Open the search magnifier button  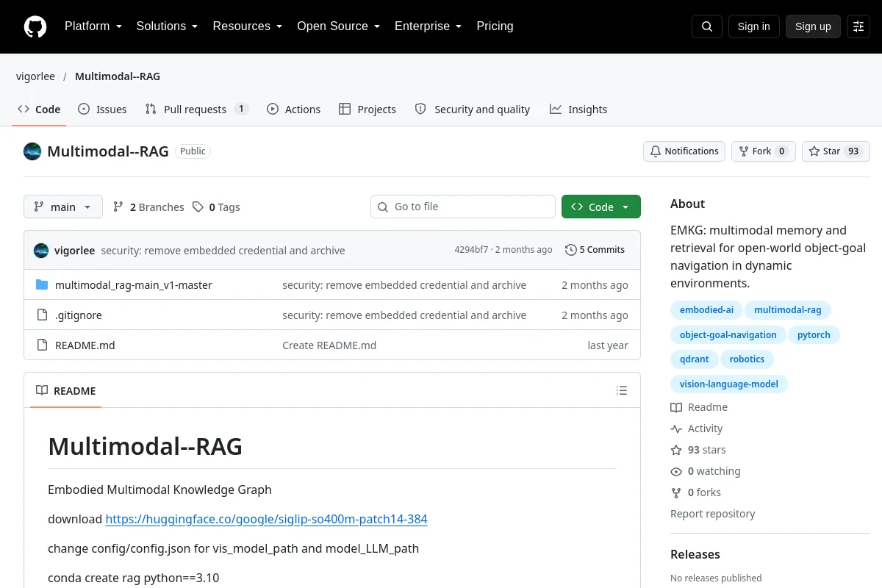tap(707, 26)
